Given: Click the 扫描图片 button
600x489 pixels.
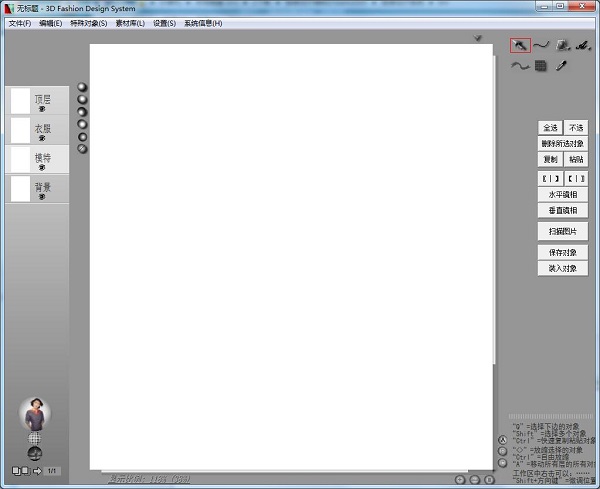Looking at the screenshot, I should [562, 231].
